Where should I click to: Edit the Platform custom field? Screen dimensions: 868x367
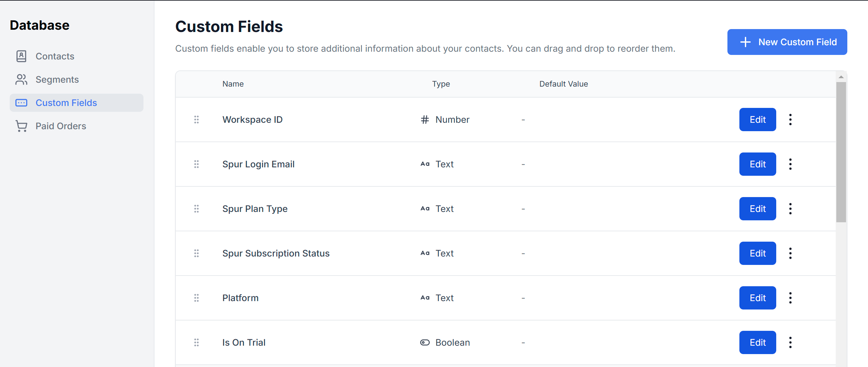point(757,298)
